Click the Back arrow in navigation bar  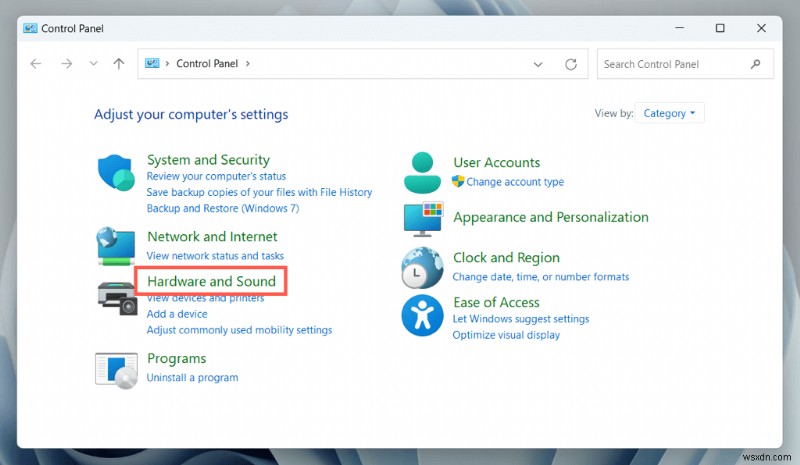coord(36,64)
